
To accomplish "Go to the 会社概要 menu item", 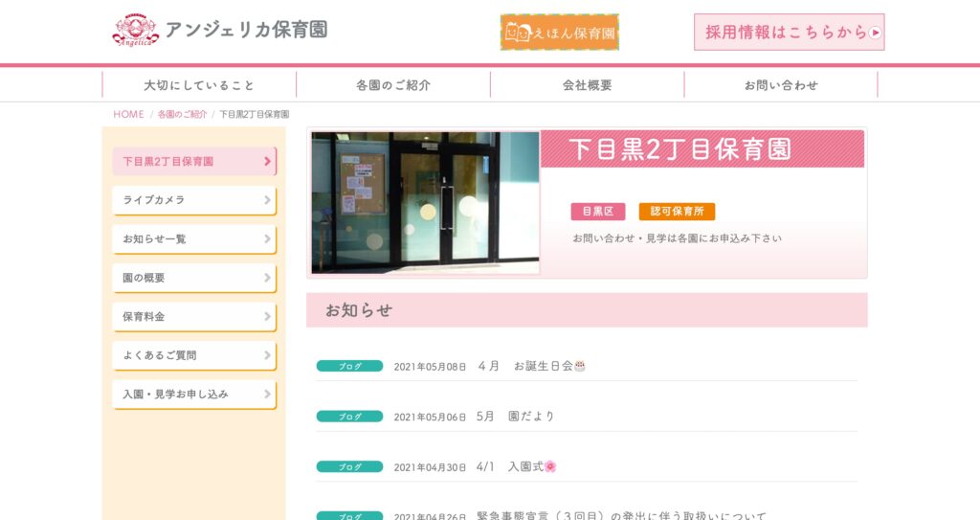I will (x=587, y=85).
